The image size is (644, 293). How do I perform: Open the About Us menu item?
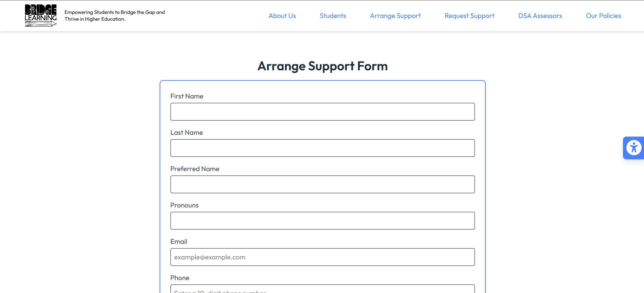pos(282,16)
